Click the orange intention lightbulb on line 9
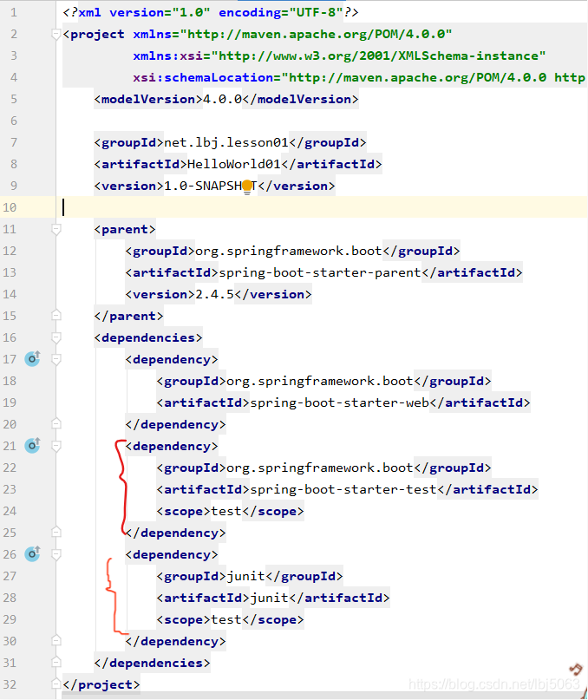588x700 pixels. [x=247, y=187]
